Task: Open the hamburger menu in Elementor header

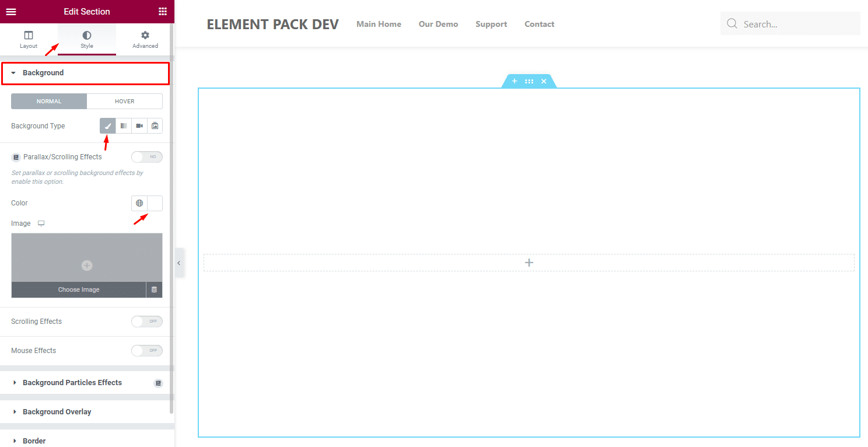Action: (x=11, y=12)
